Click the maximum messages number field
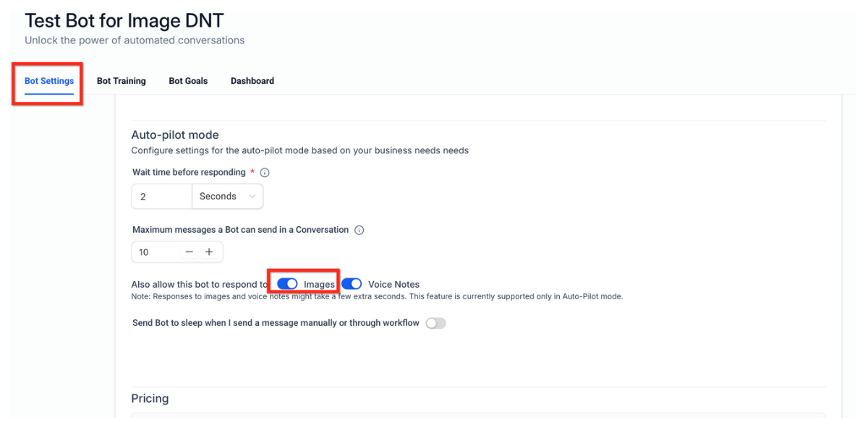This screenshot has width=868, height=430. [x=155, y=252]
